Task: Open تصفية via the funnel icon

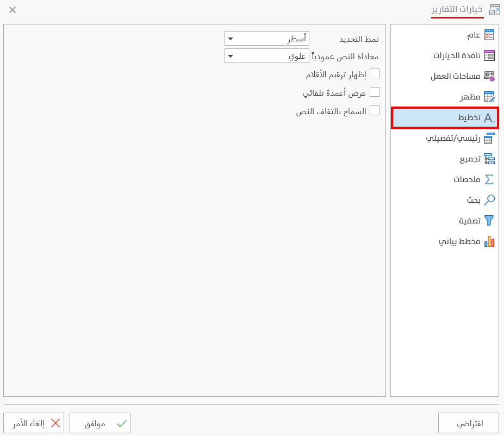Action: click(x=489, y=221)
